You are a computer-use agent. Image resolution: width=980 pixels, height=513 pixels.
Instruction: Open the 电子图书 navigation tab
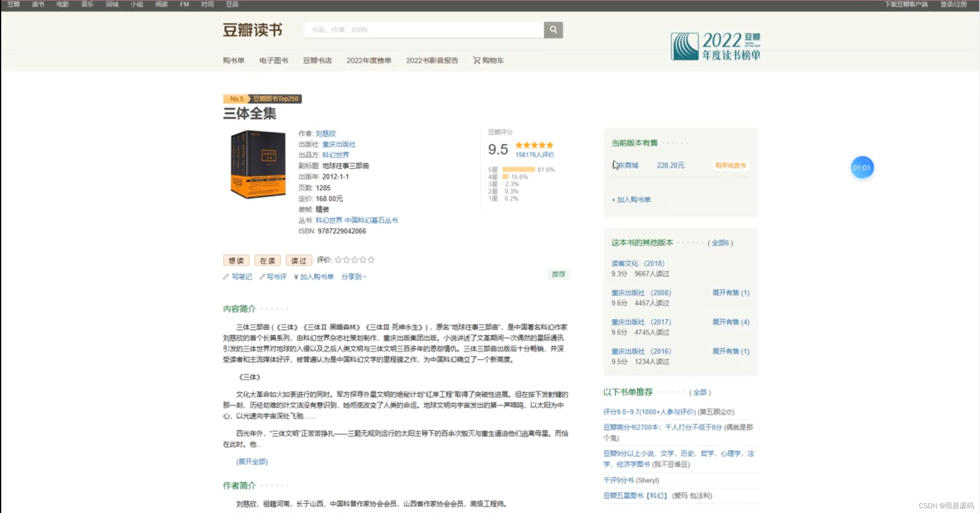[274, 60]
